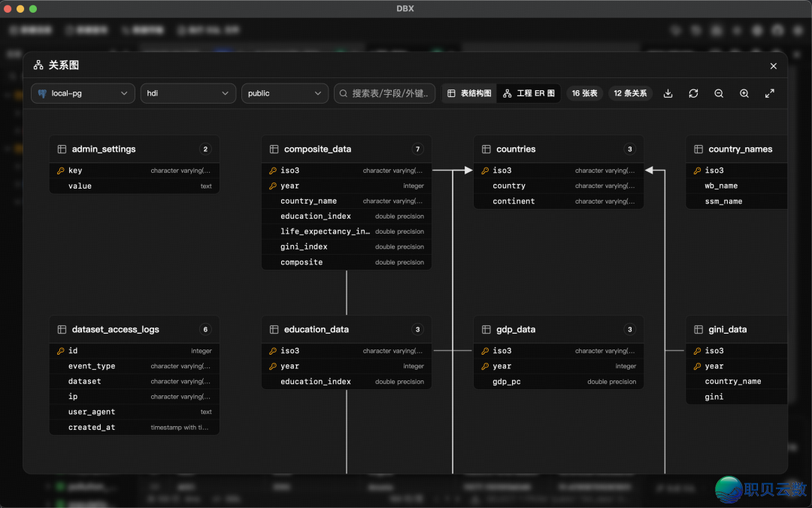The image size is (812, 508).
Task: Click key icon of admin_settings key column
Action: tap(61, 171)
